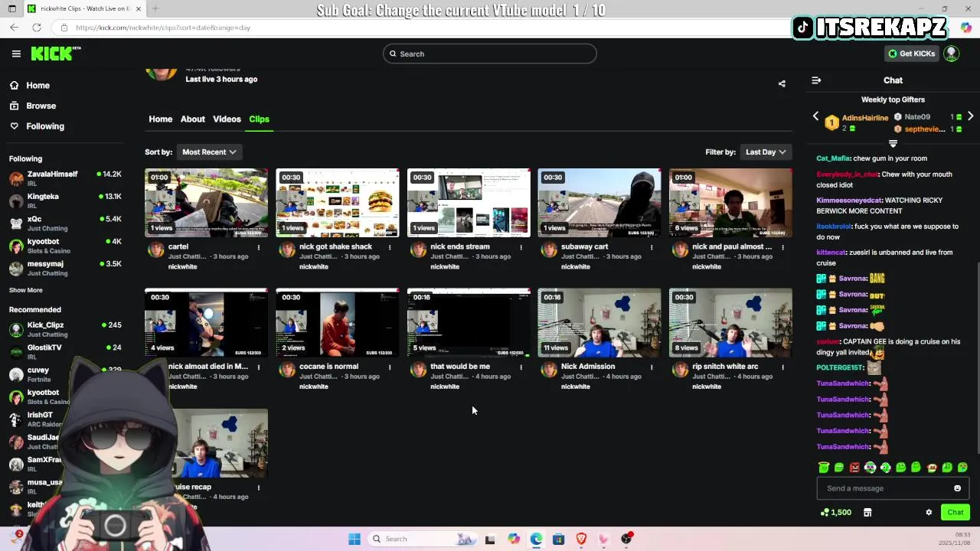Image resolution: width=980 pixels, height=551 pixels.
Task: Insert the angry red emote
Action: click(854, 468)
